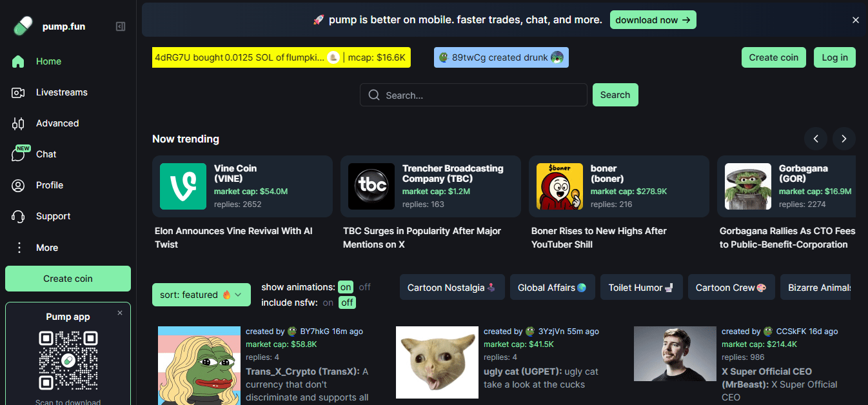Set show animations to on
This screenshot has width=868, height=405.
click(x=346, y=287)
